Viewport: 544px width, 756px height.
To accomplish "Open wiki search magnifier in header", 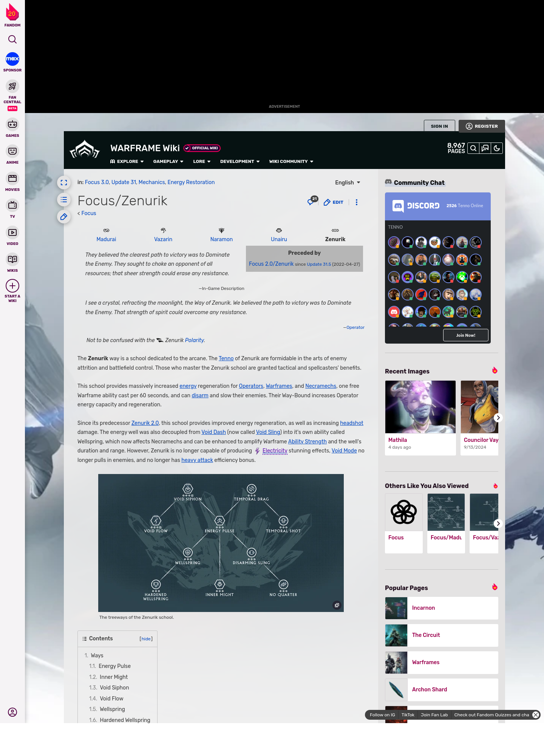I will (x=473, y=148).
